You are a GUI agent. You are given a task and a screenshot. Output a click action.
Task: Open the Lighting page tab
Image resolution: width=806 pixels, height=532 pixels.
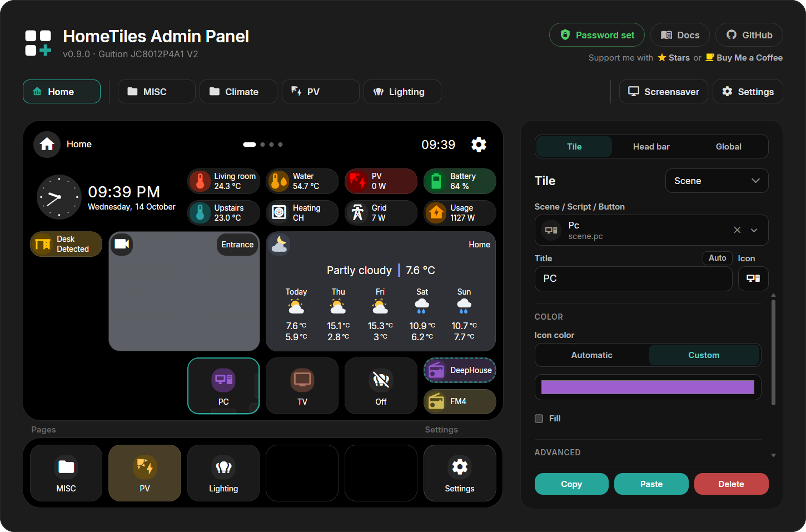click(402, 92)
